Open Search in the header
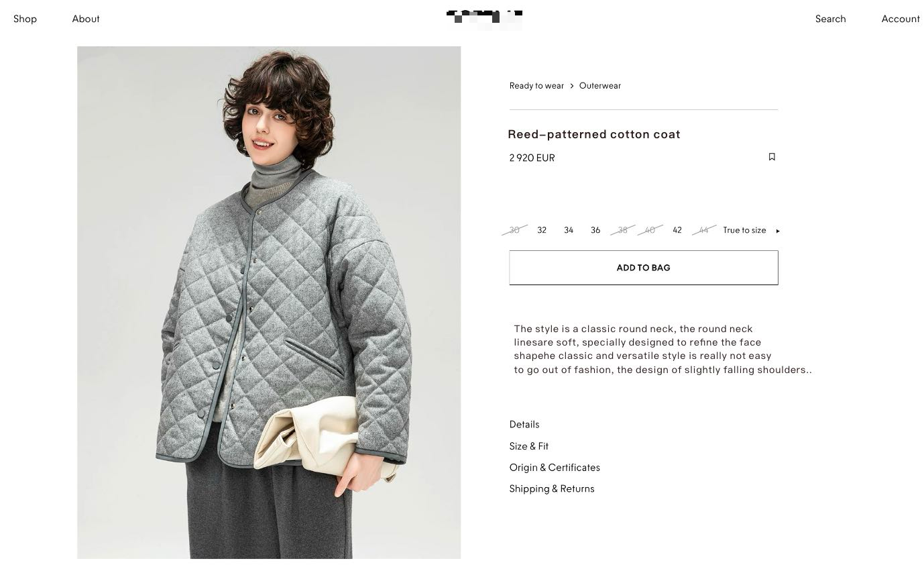 click(830, 19)
